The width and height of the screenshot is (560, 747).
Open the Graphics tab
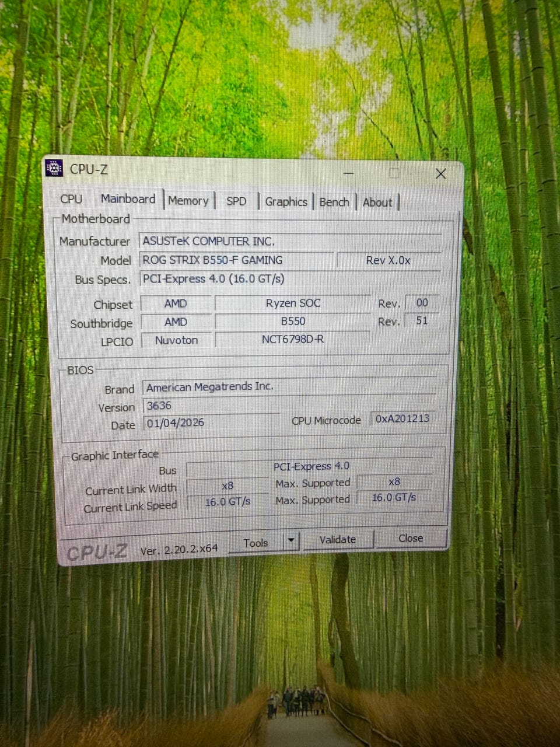(286, 202)
